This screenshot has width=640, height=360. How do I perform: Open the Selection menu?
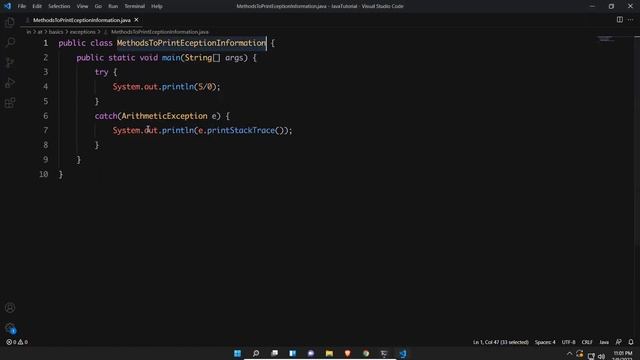[59, 6]
